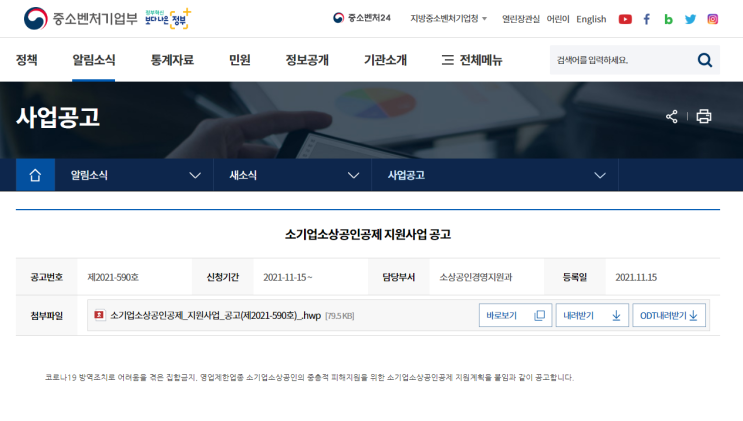Click the 사업공고 banner heading
This screenshot has height=421, width=743.
[x=58, y=117]
